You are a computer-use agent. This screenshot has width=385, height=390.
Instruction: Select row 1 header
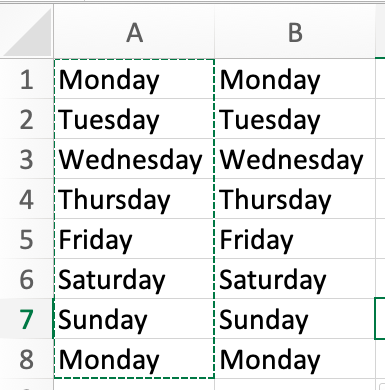click(27, 79)
